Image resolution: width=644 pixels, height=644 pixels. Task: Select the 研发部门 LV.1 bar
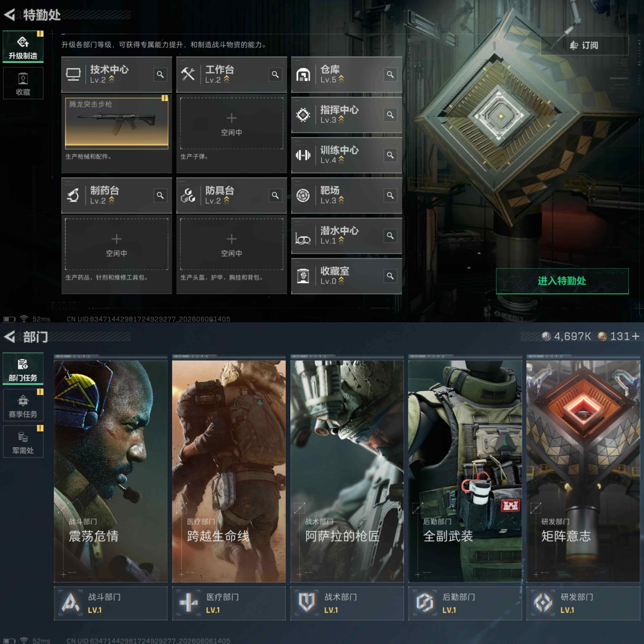(583, 603)
